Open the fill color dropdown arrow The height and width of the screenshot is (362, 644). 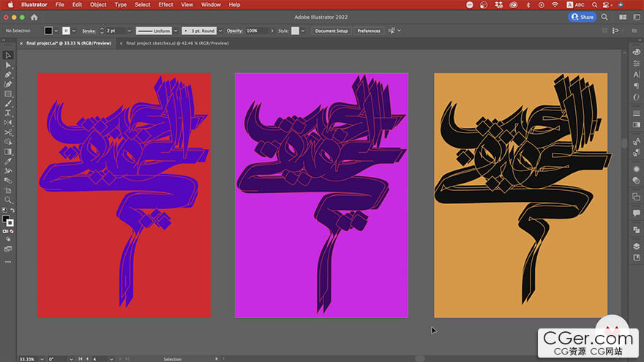[56, 31]
